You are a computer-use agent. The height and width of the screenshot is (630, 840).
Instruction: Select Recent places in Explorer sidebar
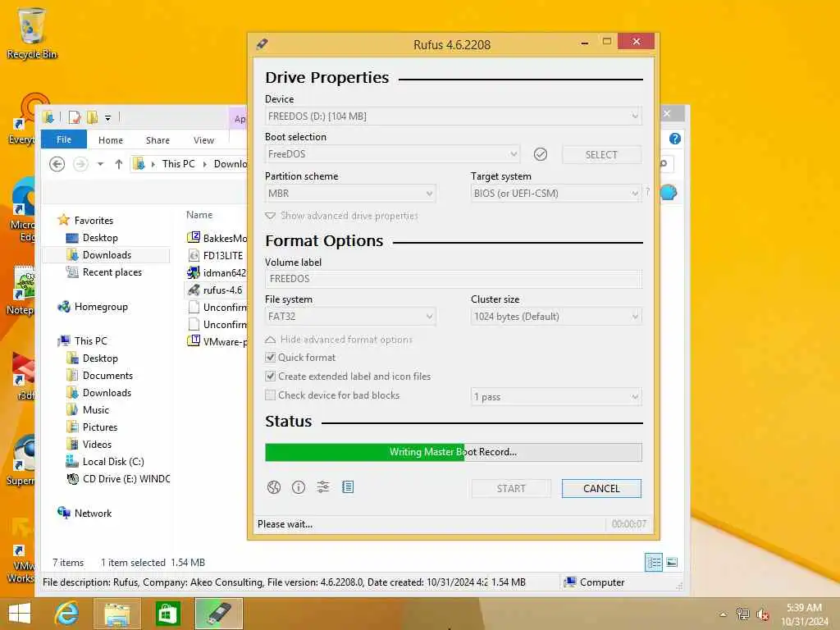pos(112,272)
